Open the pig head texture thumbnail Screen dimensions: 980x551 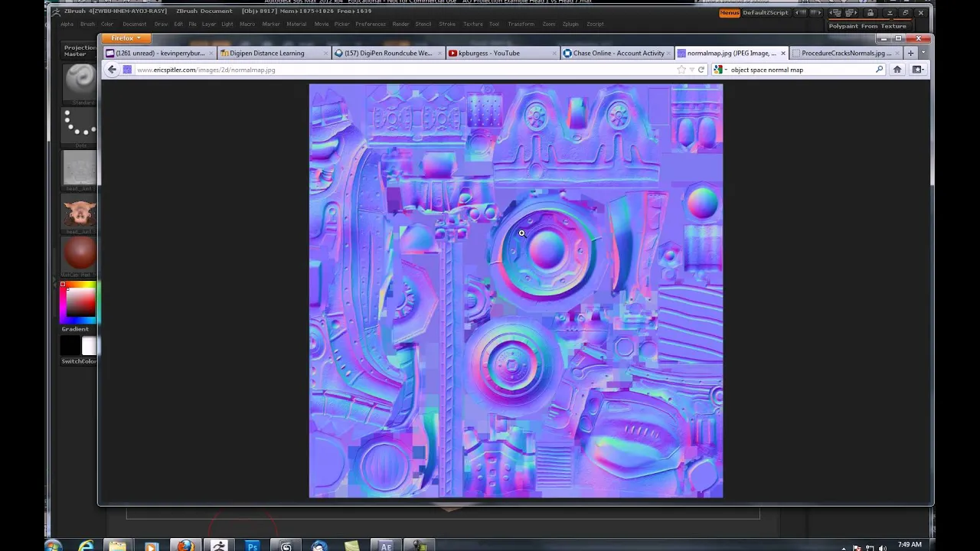(x=80, y=212)
